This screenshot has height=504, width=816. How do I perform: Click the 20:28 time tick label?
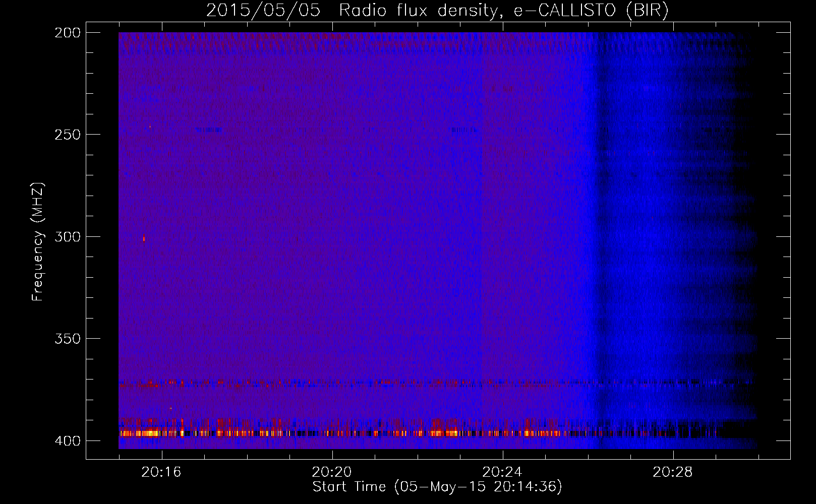point(673,472)
